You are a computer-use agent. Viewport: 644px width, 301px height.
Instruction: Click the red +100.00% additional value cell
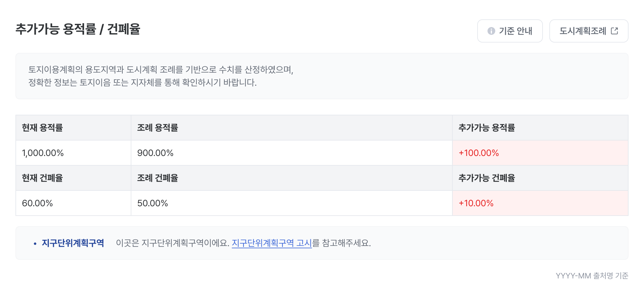coord(478,153)
